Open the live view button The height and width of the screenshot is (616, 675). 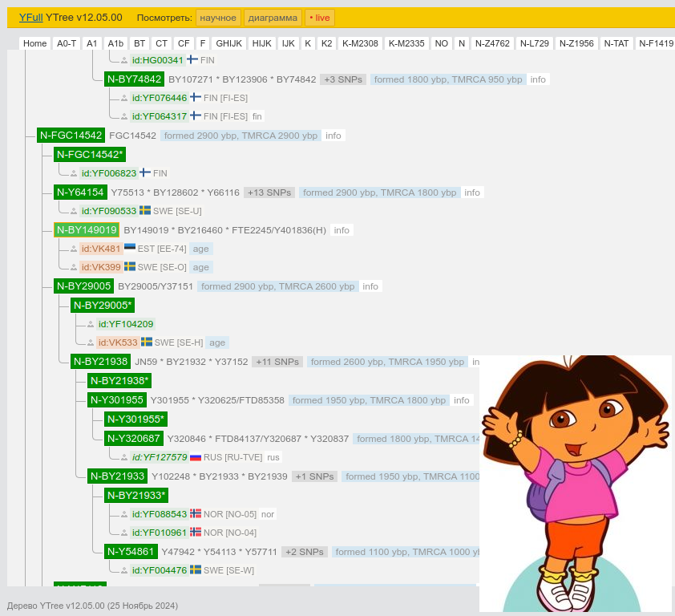pos(320,18)
